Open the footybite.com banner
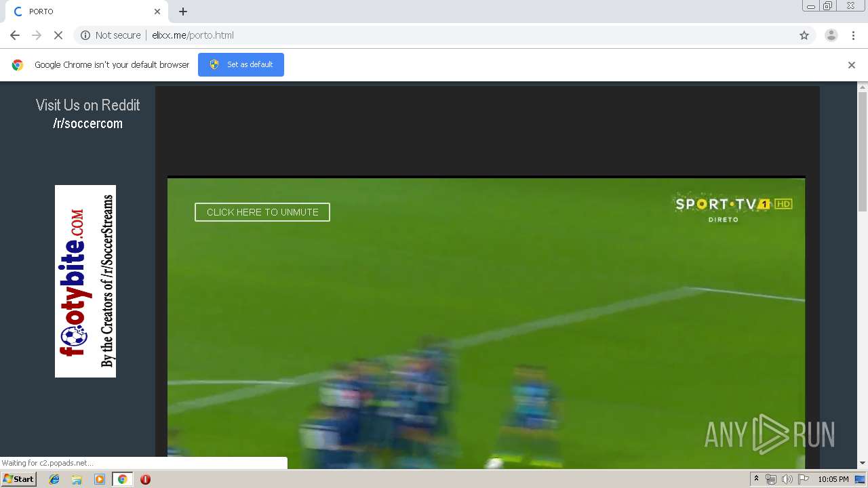The image size is (868, 488). (x=85, y=281)
